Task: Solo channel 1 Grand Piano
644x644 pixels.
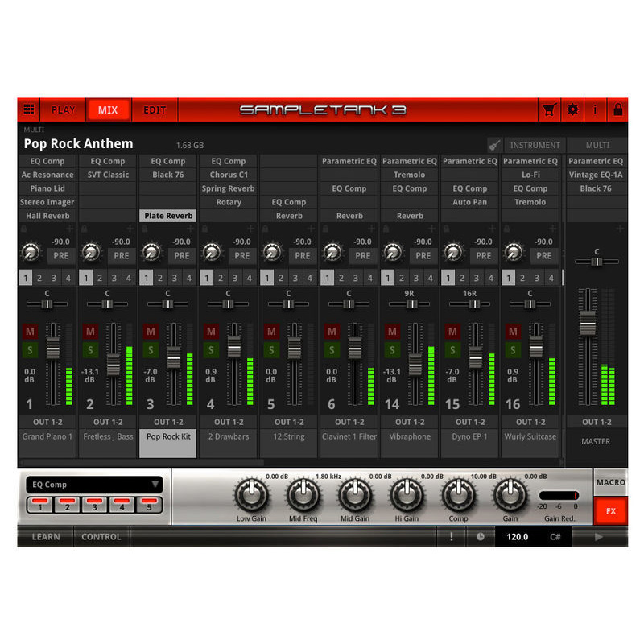Action: [30, 350]
